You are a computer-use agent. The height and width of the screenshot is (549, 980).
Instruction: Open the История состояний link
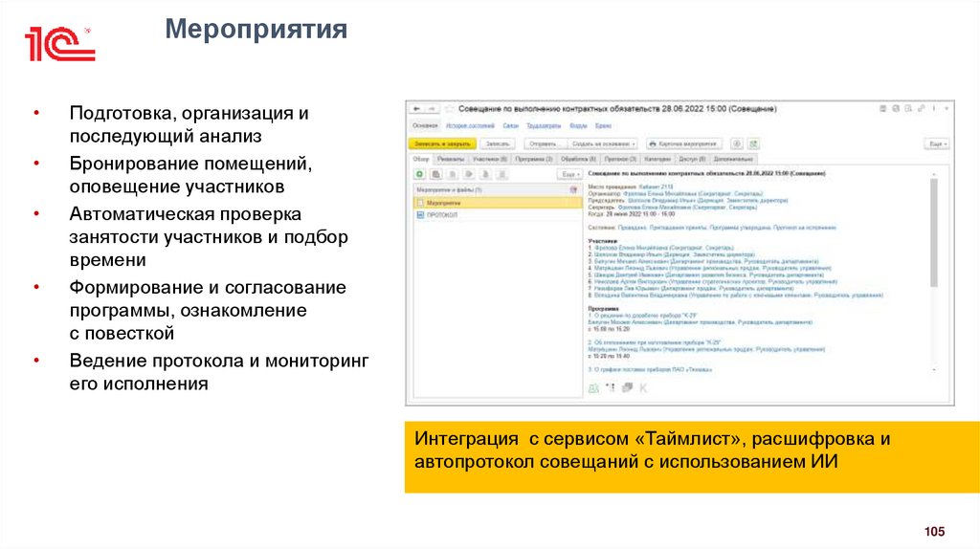470,125
